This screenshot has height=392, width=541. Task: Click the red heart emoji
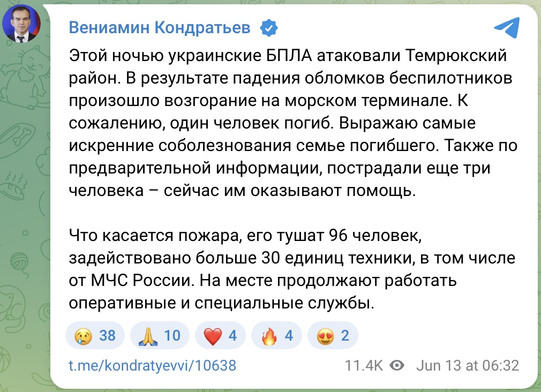point(213,336)
